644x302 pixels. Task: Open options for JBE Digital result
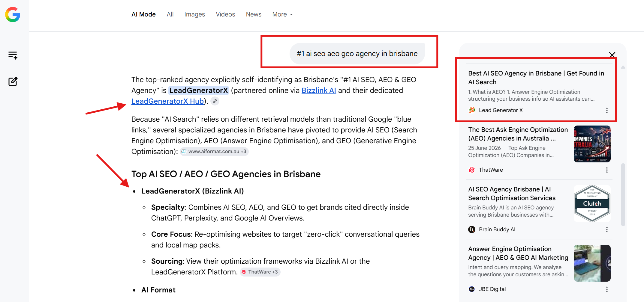[x=607, y=289]
